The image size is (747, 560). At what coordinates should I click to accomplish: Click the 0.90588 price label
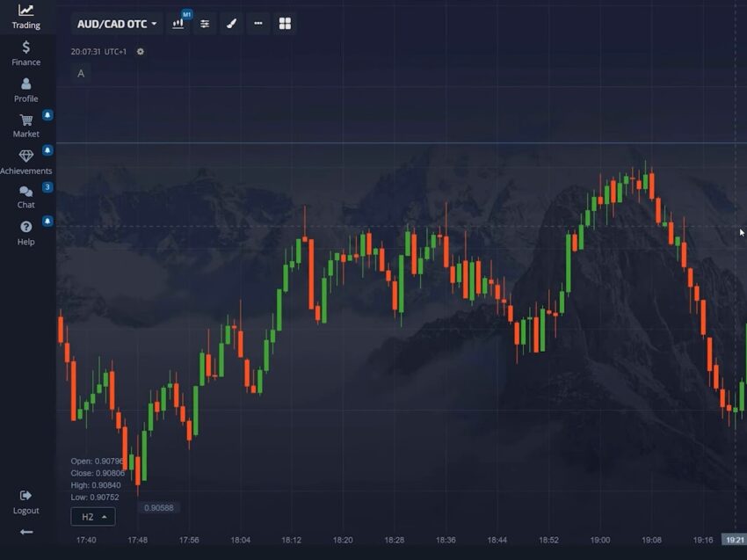(159, 508)
